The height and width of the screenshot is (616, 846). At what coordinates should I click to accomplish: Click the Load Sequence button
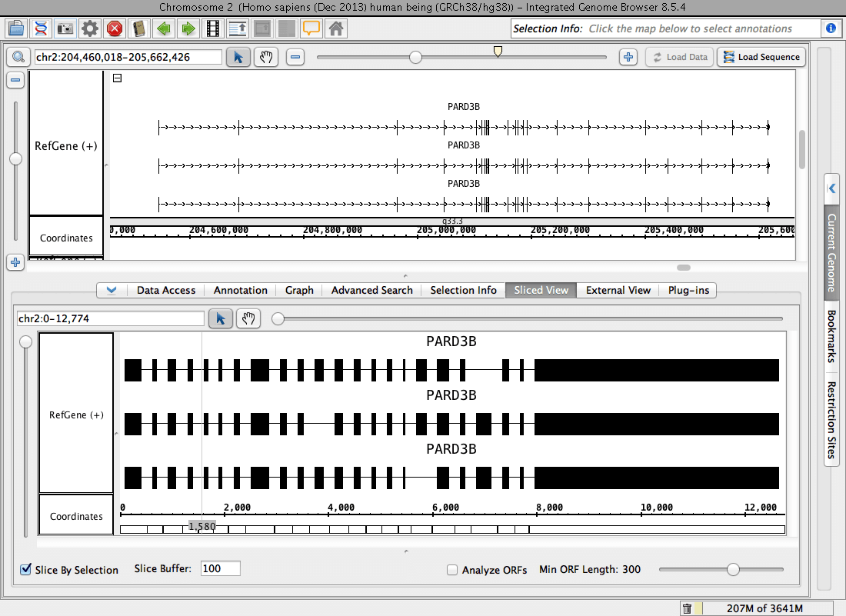tap(761, 57)
